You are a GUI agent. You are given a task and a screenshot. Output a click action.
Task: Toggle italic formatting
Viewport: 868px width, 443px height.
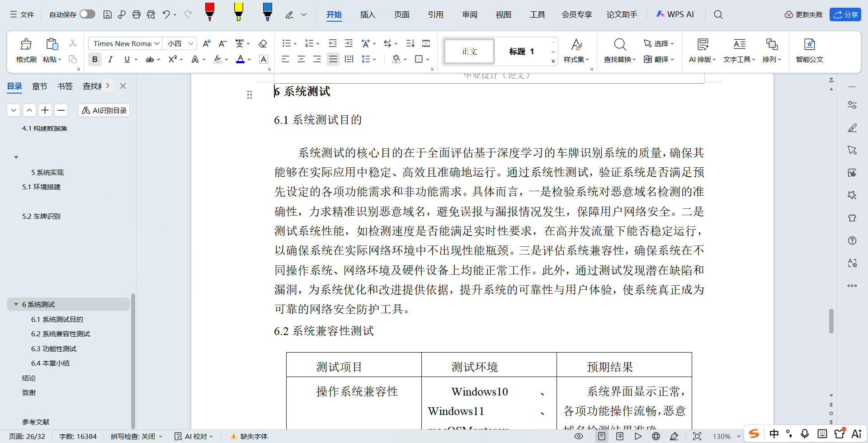tap(110, 59)
